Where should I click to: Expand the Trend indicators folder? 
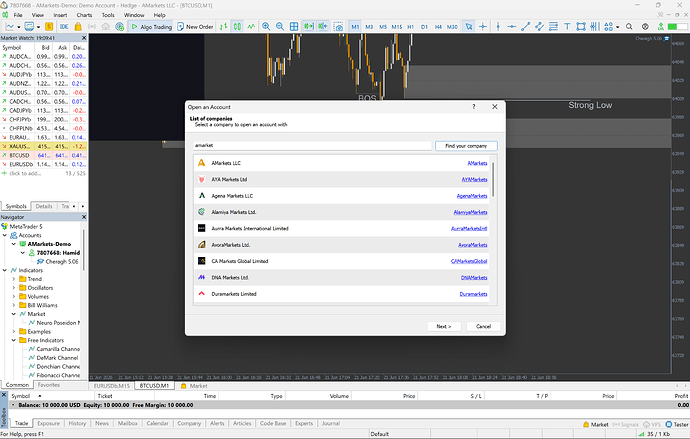click(14, 279)
